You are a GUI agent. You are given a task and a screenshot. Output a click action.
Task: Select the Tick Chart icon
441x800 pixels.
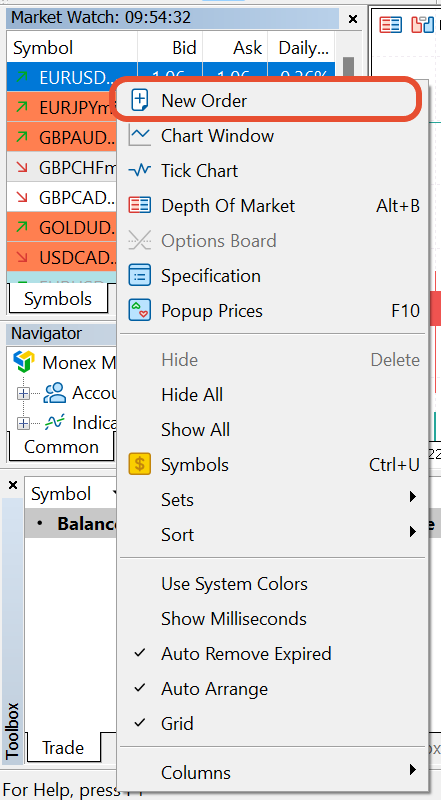click(x=139, y=170)
